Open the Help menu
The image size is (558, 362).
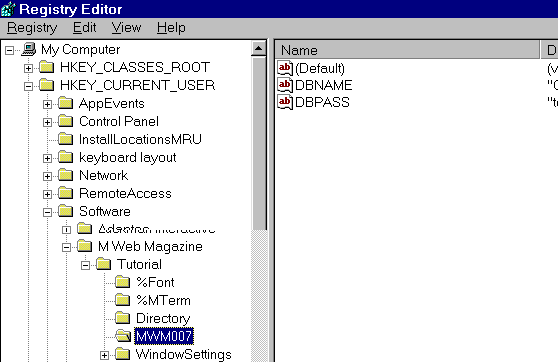(171, 28)
